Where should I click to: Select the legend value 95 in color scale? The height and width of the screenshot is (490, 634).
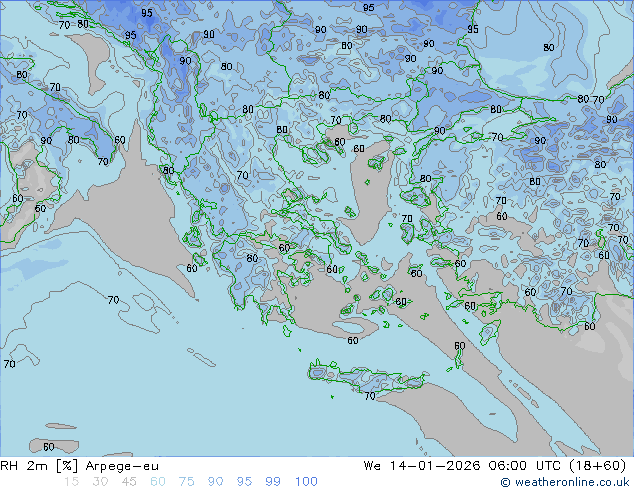pyautogui.click(x=244, y=482)
